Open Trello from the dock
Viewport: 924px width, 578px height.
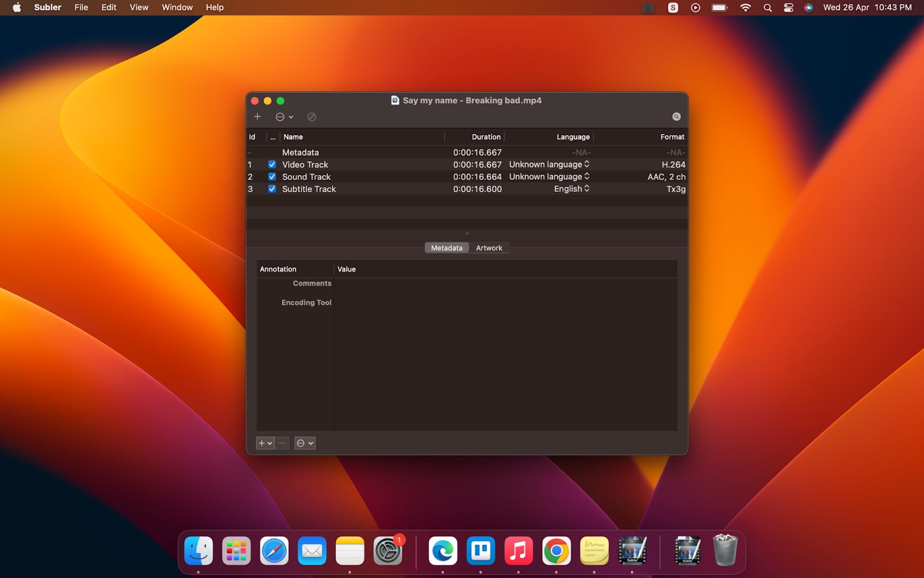click(x=480, y=551)
